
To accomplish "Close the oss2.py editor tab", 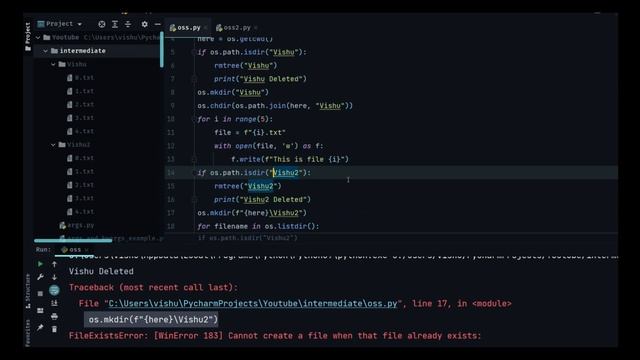I will point(256,28).
